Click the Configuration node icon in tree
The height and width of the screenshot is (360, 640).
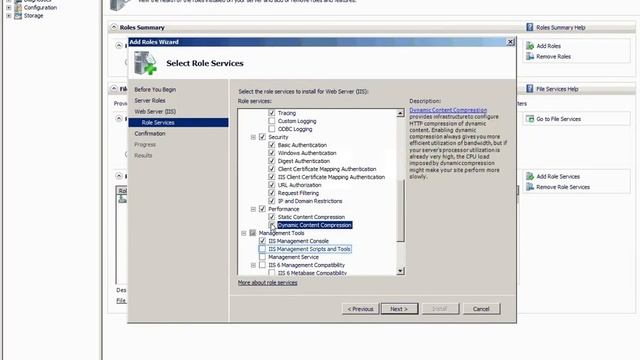18,7
